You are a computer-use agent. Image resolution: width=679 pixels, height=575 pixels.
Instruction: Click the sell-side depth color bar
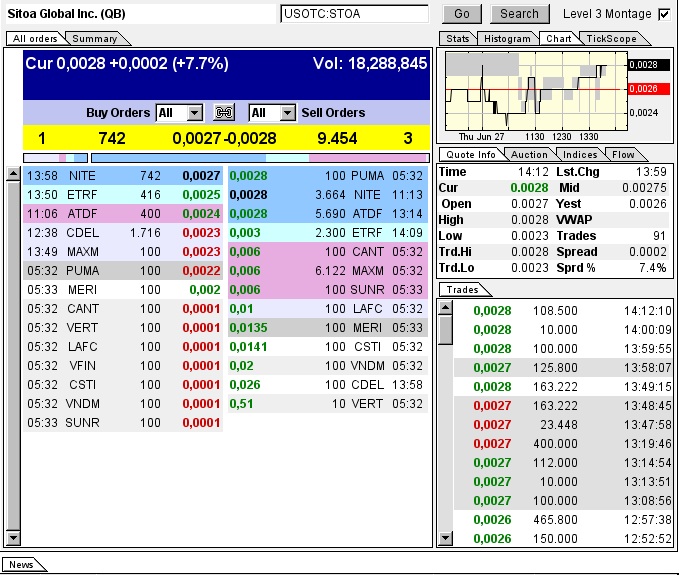260,158
